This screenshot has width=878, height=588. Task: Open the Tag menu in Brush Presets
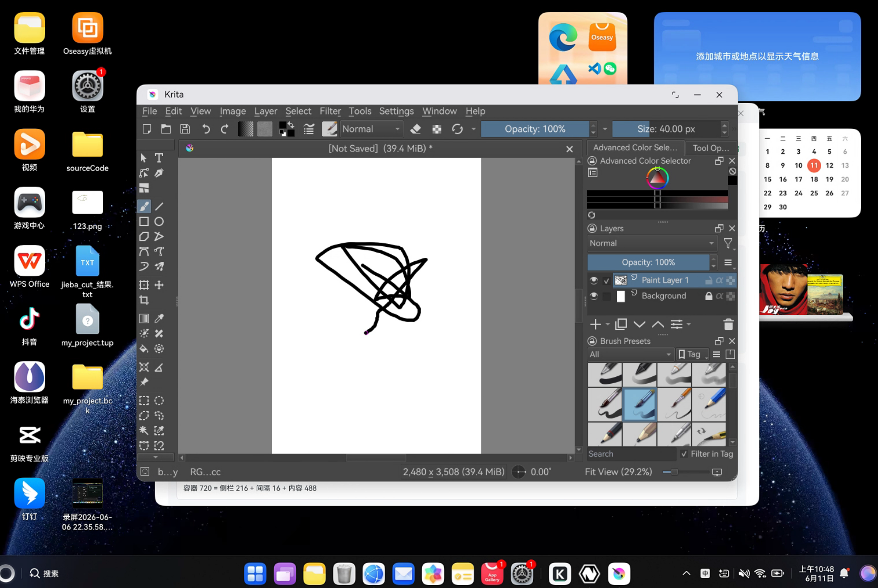(693, 354)
